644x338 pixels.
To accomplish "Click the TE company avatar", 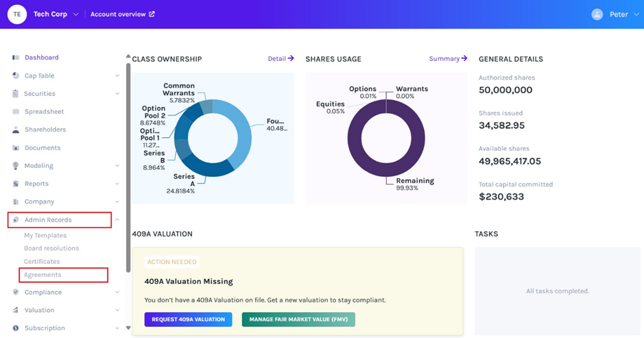I will coord(17,14).
